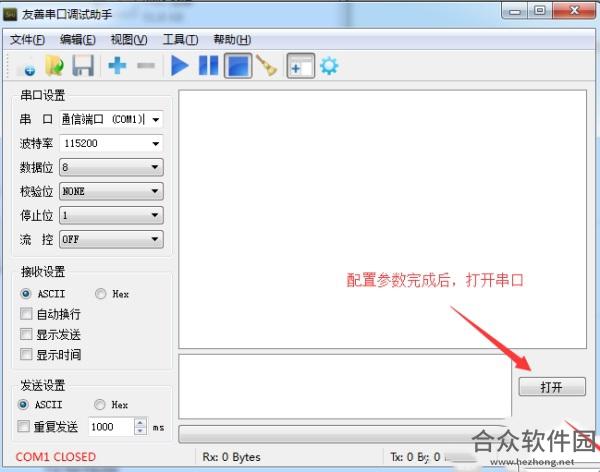600x472 pixels.
Task: Click the add-window toolbar icon
Action: pyautogui.click(x=301, y=66)
